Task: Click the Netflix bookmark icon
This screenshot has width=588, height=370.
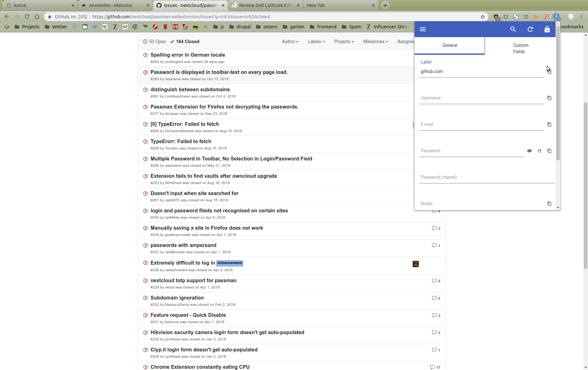Action: pyautogui.click(x=165, y=27)
